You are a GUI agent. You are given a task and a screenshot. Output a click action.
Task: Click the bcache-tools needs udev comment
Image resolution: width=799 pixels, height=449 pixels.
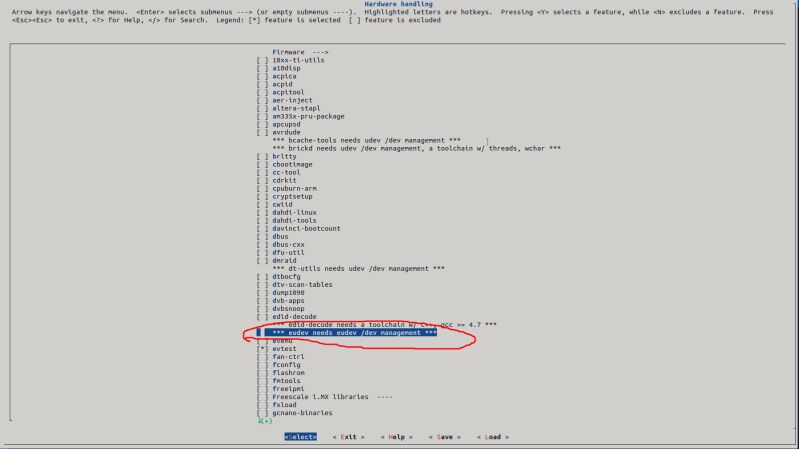(366, 140)
